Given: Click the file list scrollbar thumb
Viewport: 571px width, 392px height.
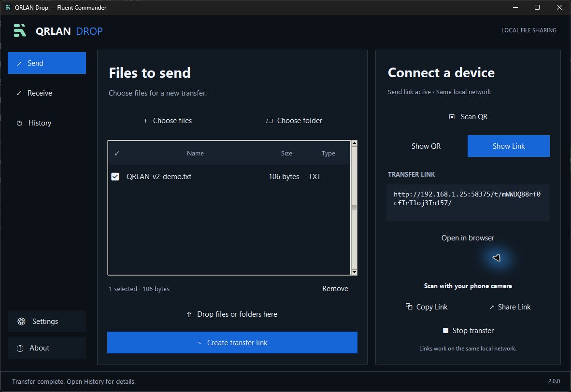Looking at the screenshot, I should [354, 208].
